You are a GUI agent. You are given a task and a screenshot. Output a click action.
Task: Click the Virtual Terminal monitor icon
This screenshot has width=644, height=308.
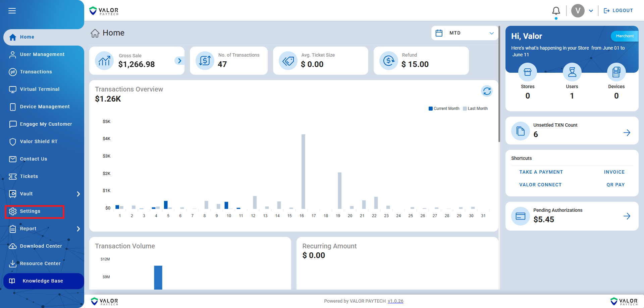[x=13, y=89]
